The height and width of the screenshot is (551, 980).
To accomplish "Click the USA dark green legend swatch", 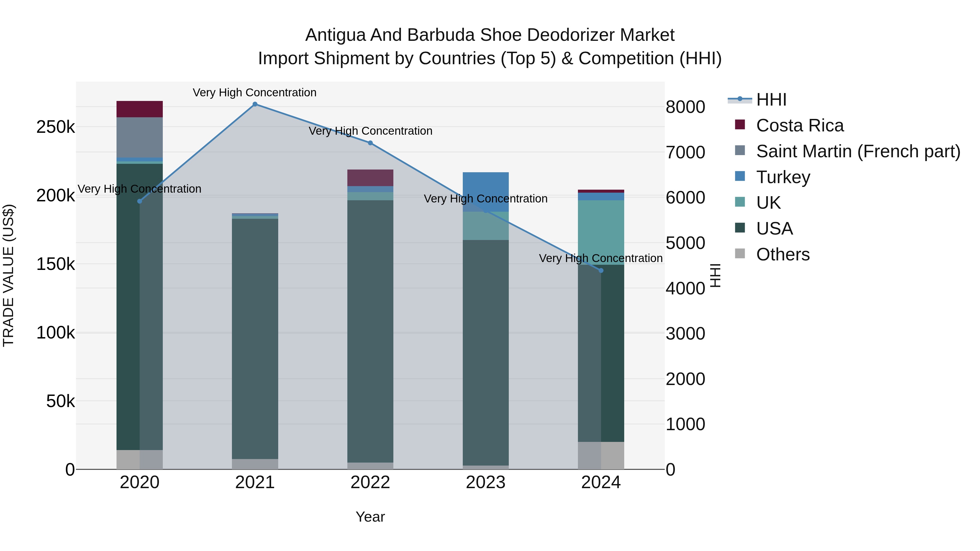I will tap(740, 227).
